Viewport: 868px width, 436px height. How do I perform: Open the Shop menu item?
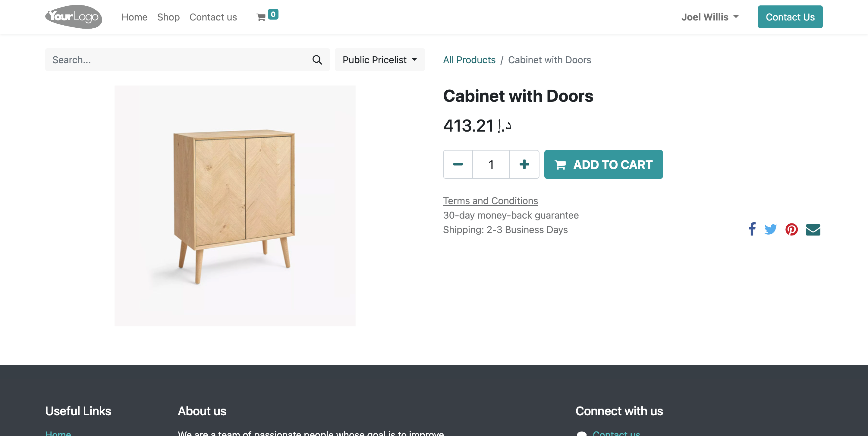click(168, 17)
